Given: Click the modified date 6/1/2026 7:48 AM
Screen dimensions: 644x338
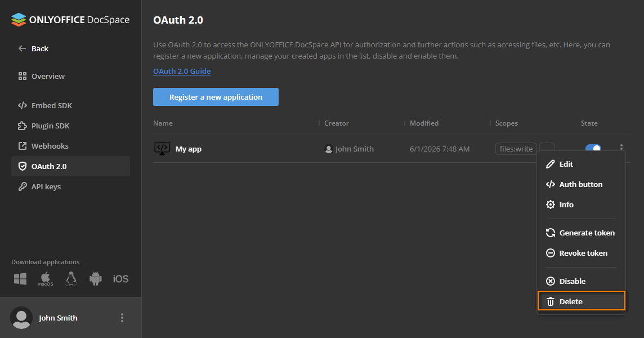Looking at the screenshot, I should coord(440,149).
